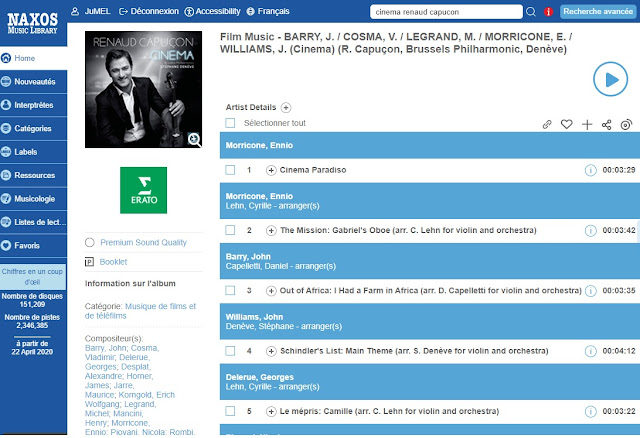Show info for Gabriel's Oboe track
The height and width of the screenshot is (438, 640).
[x=590, y=231]
